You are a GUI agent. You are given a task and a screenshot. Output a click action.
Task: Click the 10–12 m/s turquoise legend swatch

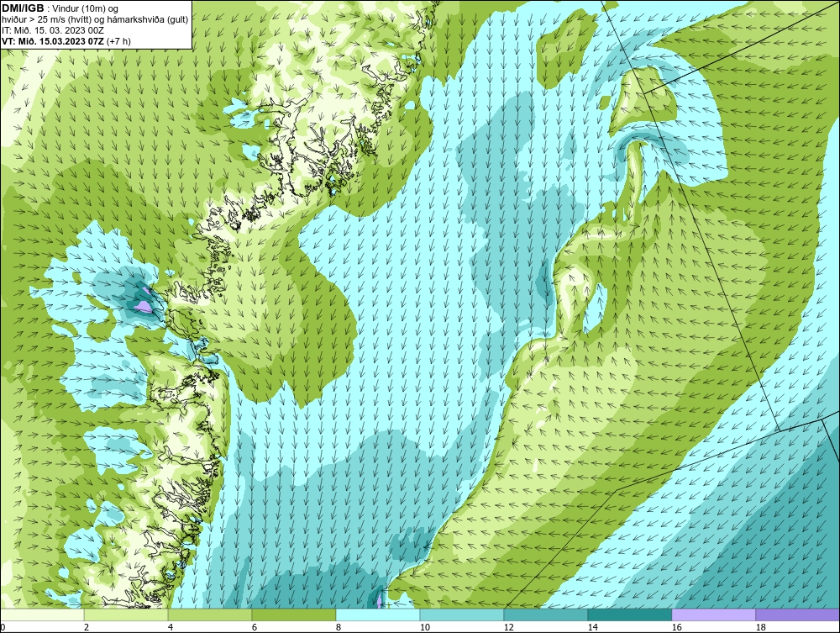(x=462, y=615)
